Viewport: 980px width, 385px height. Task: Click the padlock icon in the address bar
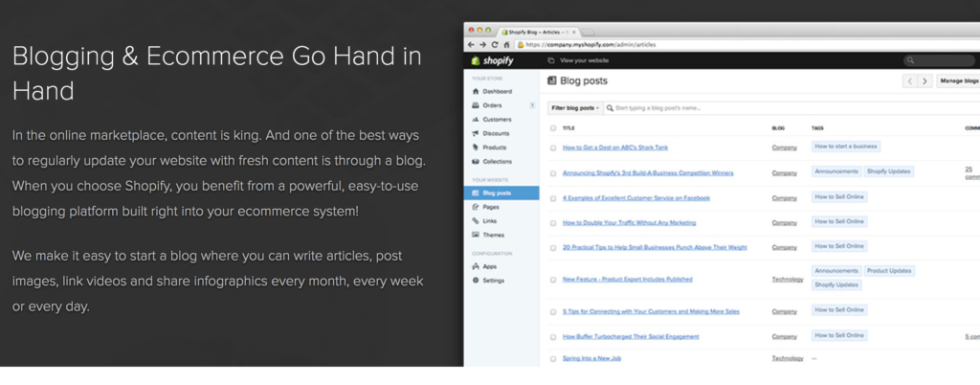click(x=520, y=45)
